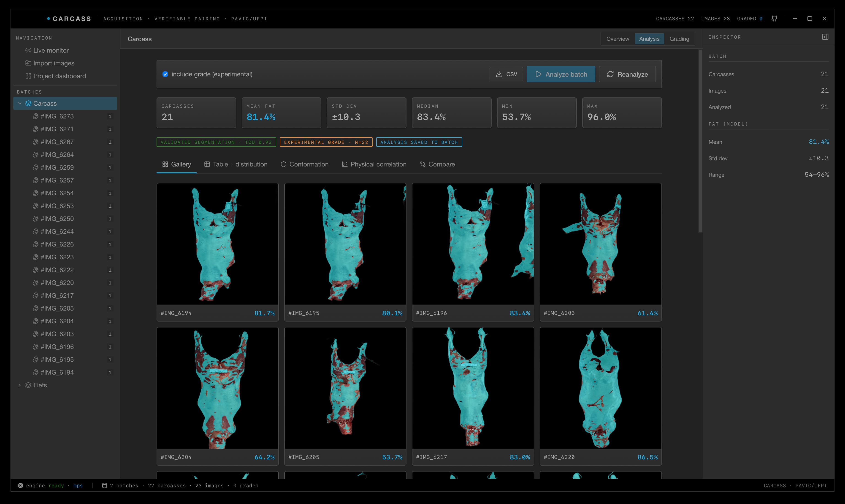The height and width of the screenshot is (504, 845).
Task: Collapse the Inspector panel icon
Action: tap(825, 37)
